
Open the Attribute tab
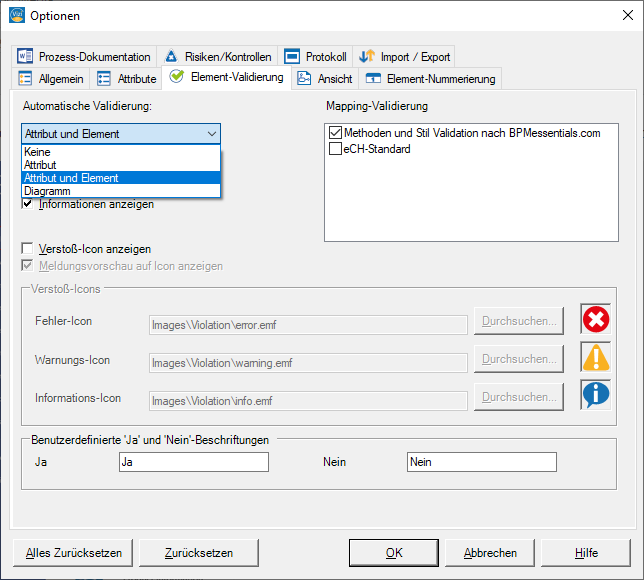coord(127,78)
